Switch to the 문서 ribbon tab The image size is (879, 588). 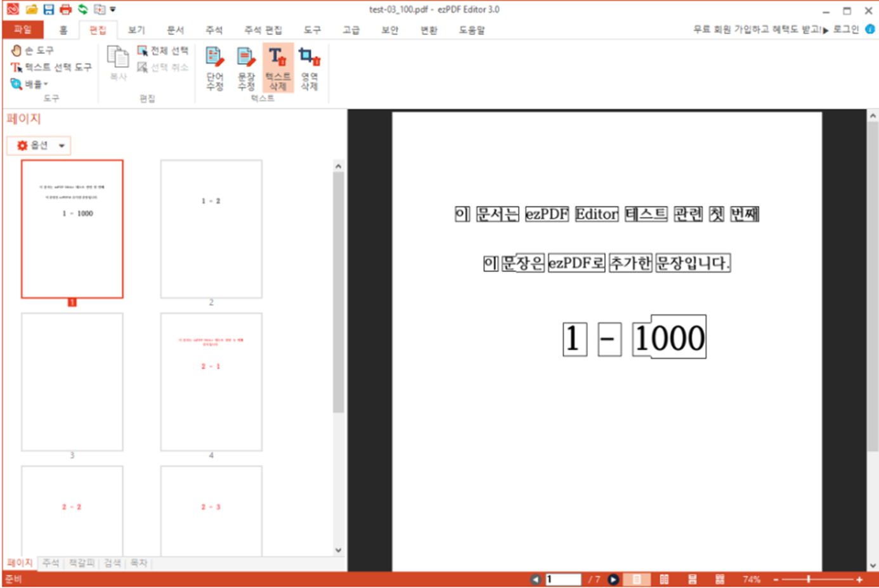(176, 30)
